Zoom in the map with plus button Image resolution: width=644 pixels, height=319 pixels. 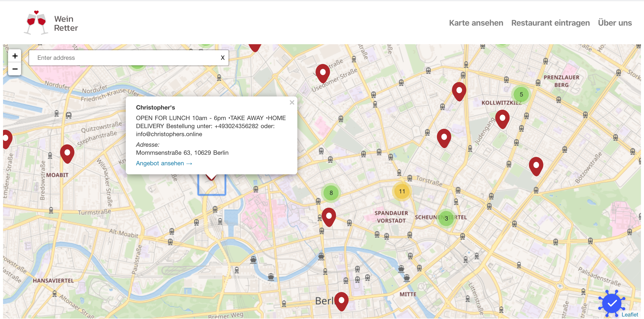(15, 56)
